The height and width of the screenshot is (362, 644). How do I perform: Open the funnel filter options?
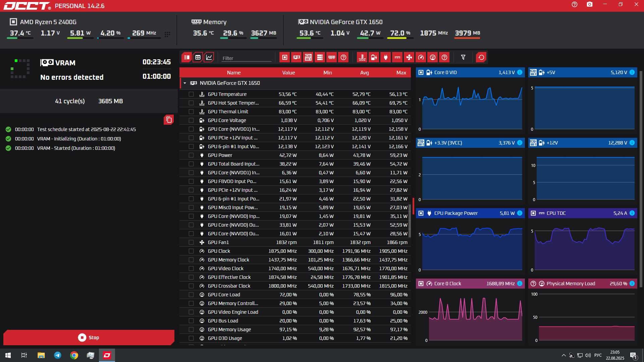pos(463,57)
